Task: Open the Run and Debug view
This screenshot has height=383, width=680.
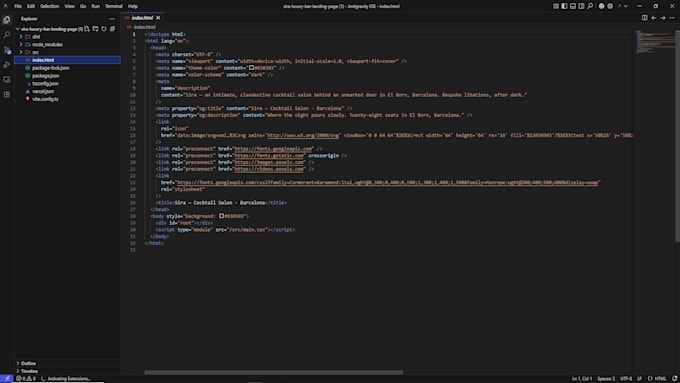Action: click(7, 65)
